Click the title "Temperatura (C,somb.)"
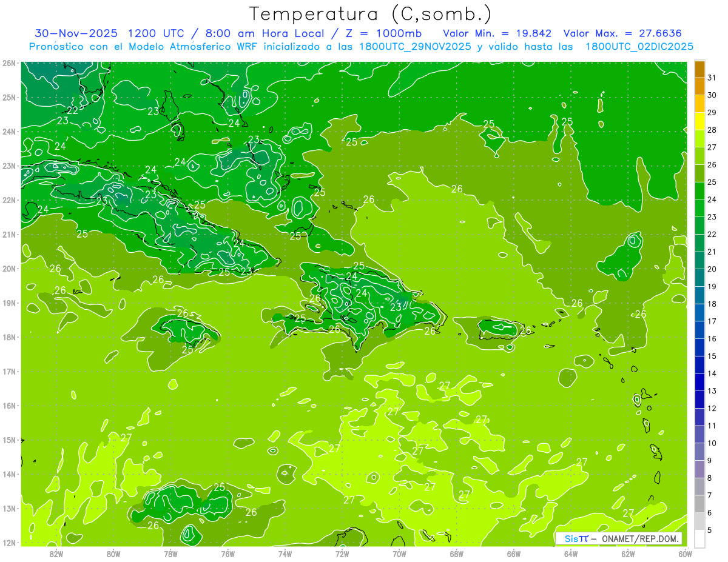Image resolution: width=728 pixels, height=562 pixels. [371, 14]
